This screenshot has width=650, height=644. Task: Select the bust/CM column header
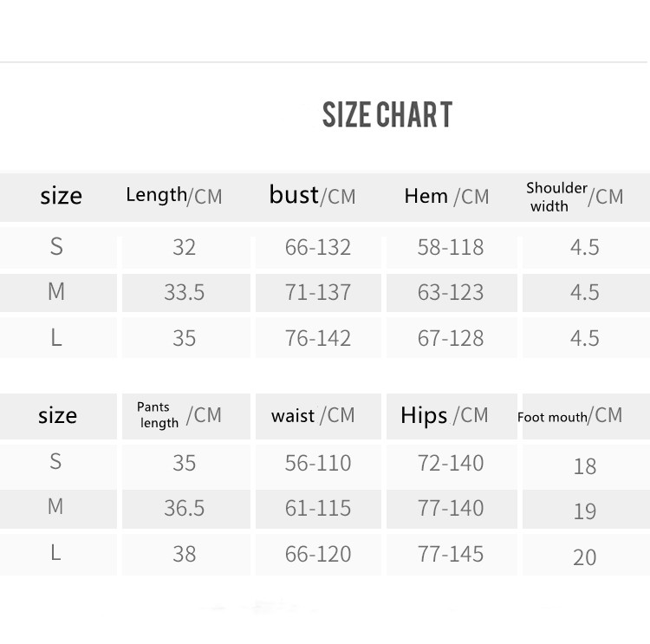[x=312, y=196]
